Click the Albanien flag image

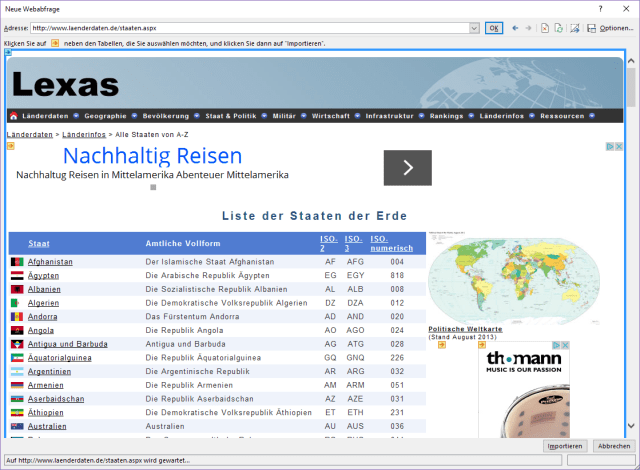[x=17, y=289]
